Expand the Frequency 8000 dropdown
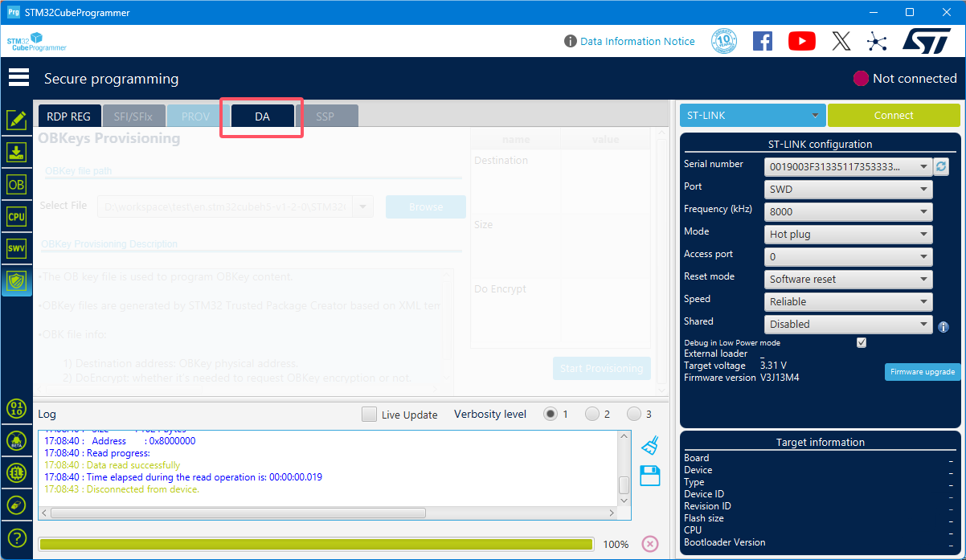Screen dimensions: 966x560 click(x=847, y=212)
